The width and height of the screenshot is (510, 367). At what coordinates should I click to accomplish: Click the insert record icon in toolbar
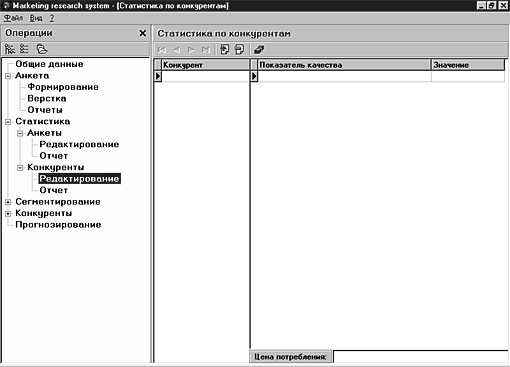pyautogui.click(x=225, y=50)
